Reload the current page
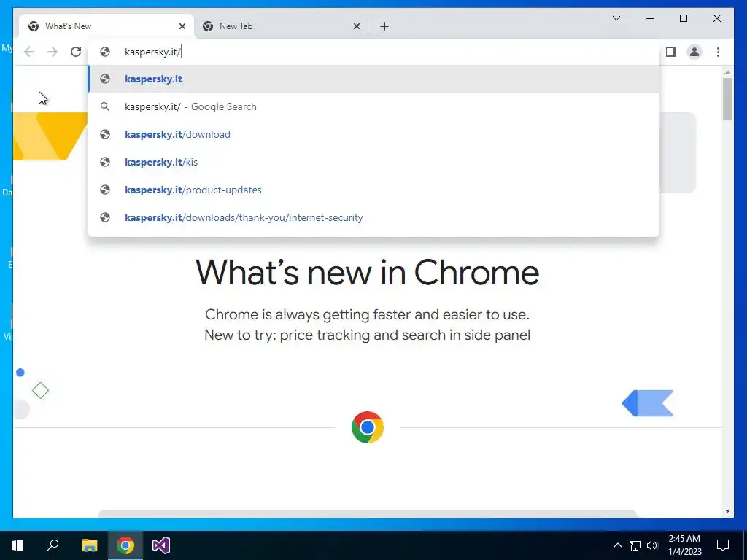Viewport: 747px width, 560px height. 76,52
